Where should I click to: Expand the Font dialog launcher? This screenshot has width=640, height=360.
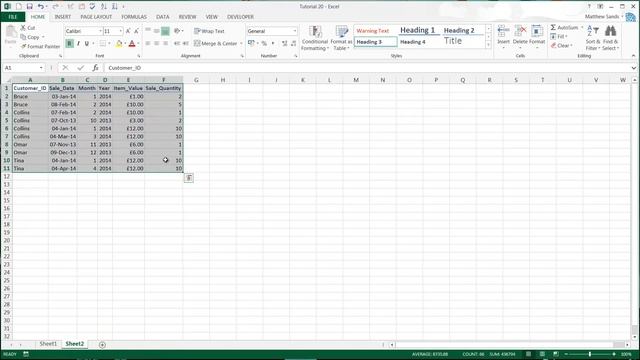click(x=139, y=56)
